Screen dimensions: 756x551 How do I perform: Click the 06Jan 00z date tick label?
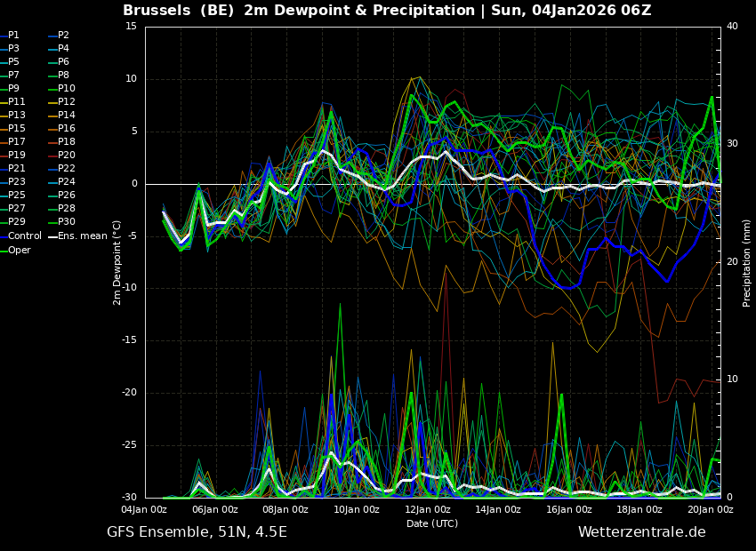pos(215,509)
